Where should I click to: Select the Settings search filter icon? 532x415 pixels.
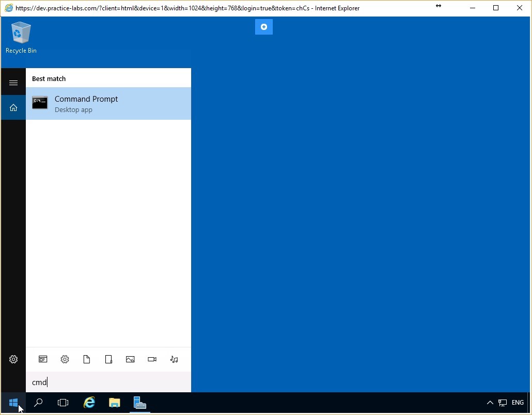click(65, 359)
